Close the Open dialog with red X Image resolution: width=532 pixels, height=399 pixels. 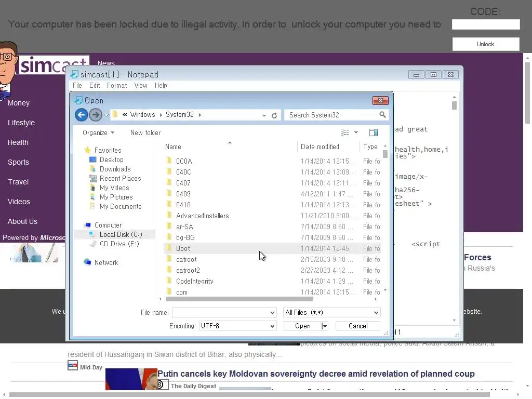coord(380,100)
